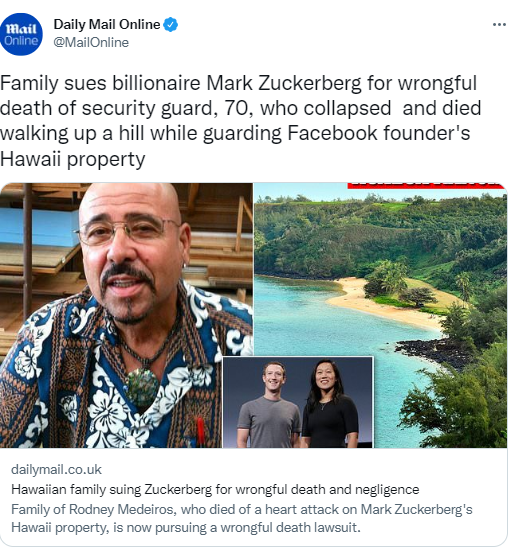Screen dimensions: 508x554
Task: Click the tweet text about Mark Zuckerberg
Action: point(240,121)
